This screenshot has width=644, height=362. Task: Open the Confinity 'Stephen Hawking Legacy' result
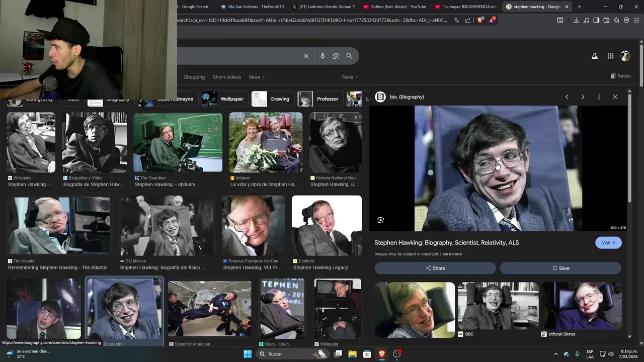coord(327,225)
